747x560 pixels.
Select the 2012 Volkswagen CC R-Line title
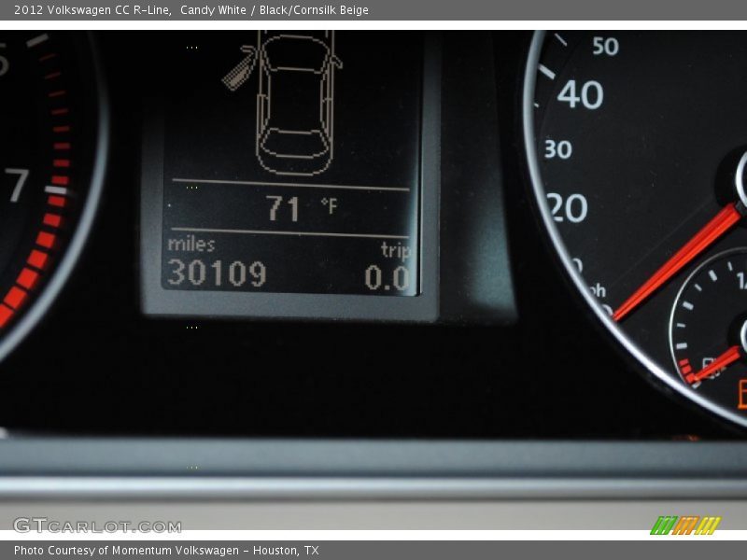90,8
